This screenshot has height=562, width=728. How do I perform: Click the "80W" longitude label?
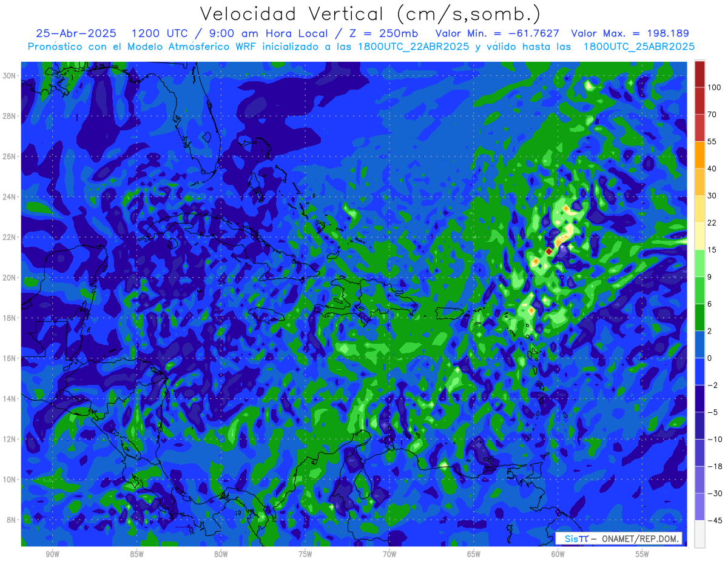(221, 555)
